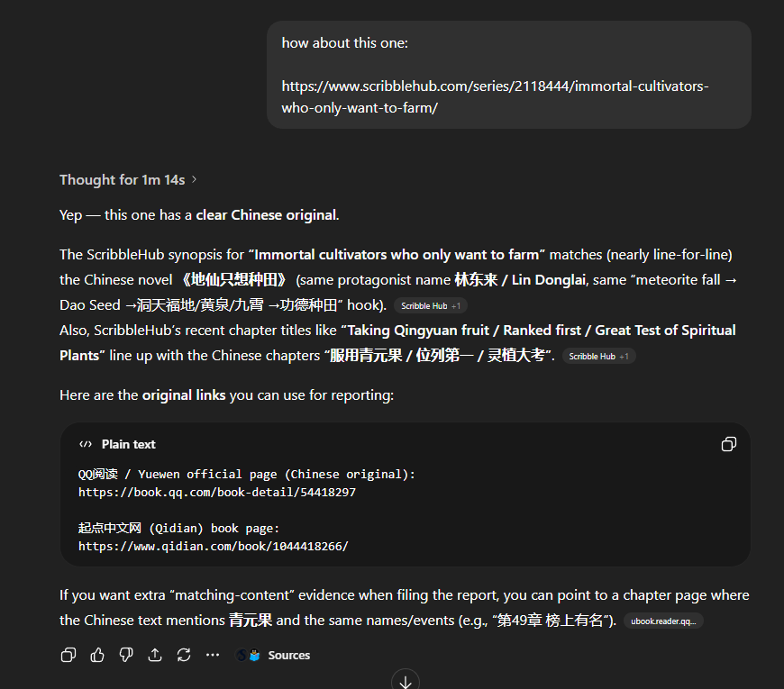Screen dimensions: 784x689
Task: Regenerate the response
Action: [x=184, y=655]
